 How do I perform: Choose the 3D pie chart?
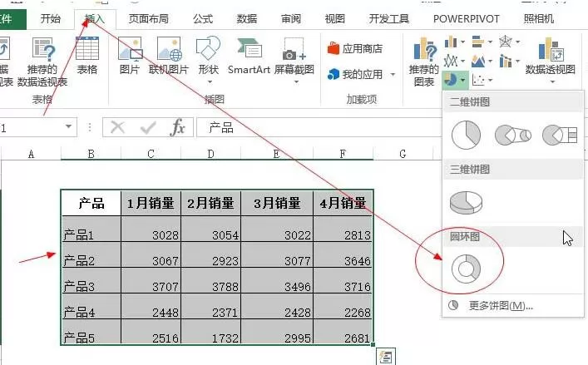click(x=466, y=202)
